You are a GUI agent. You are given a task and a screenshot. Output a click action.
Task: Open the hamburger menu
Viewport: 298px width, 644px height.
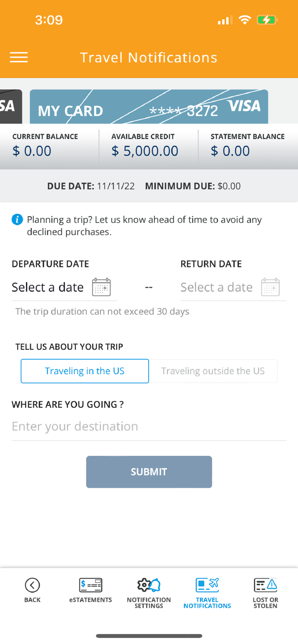click(x=19, y=57)
